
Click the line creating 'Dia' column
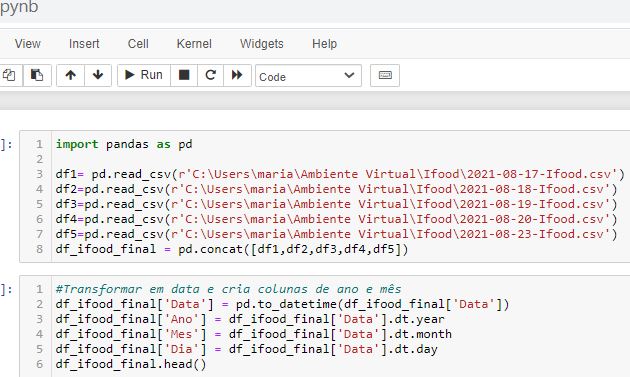click(246, 349)
